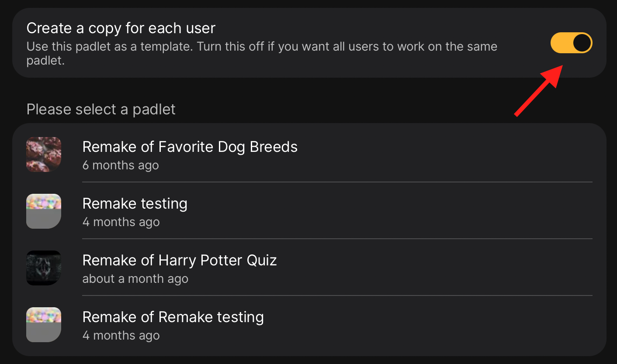Open Remake of Harry Potter Quiz title
The height and width of the screenshot is (364, 617).
click(180, 260)
